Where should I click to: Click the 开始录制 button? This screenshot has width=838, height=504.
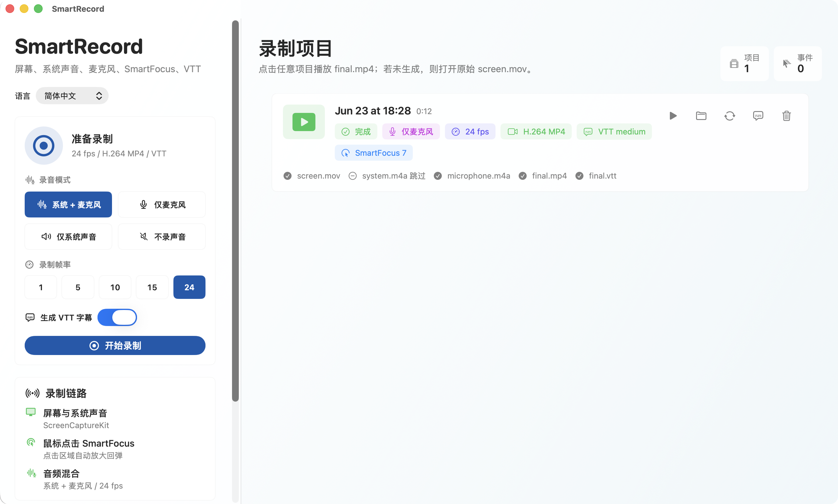pyautogui.click(x=115, y=346)
